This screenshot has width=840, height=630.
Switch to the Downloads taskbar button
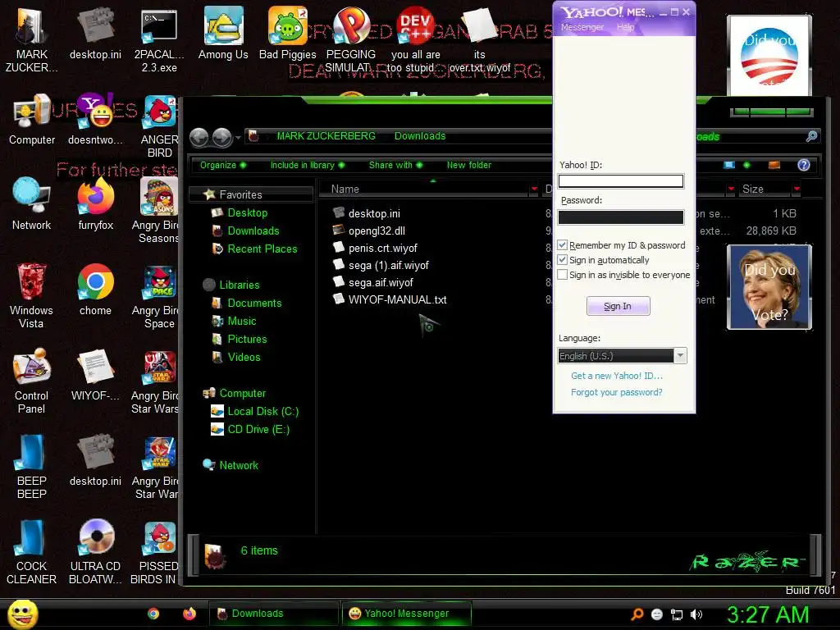pos(273,614)
